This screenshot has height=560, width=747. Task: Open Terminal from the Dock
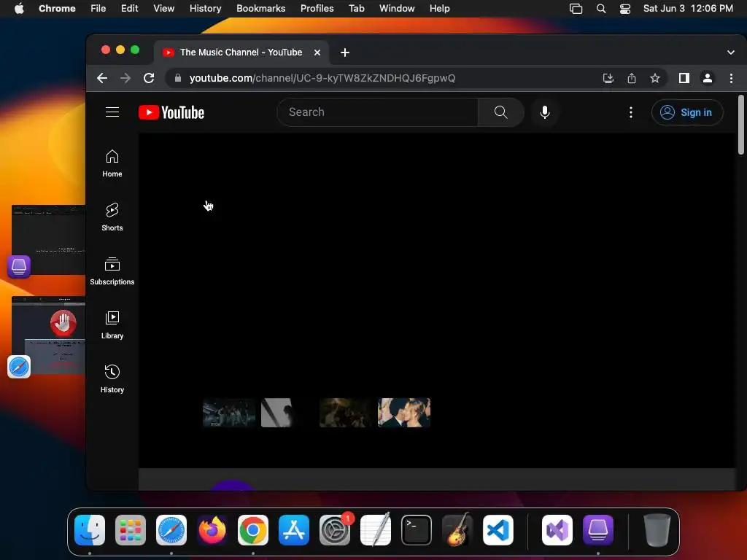tap(417, 530)
